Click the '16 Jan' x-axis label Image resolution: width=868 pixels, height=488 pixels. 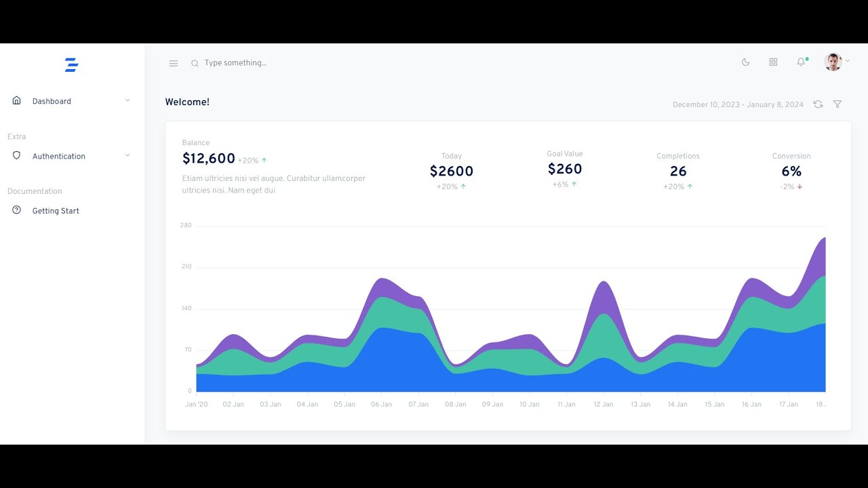[751, 405]
